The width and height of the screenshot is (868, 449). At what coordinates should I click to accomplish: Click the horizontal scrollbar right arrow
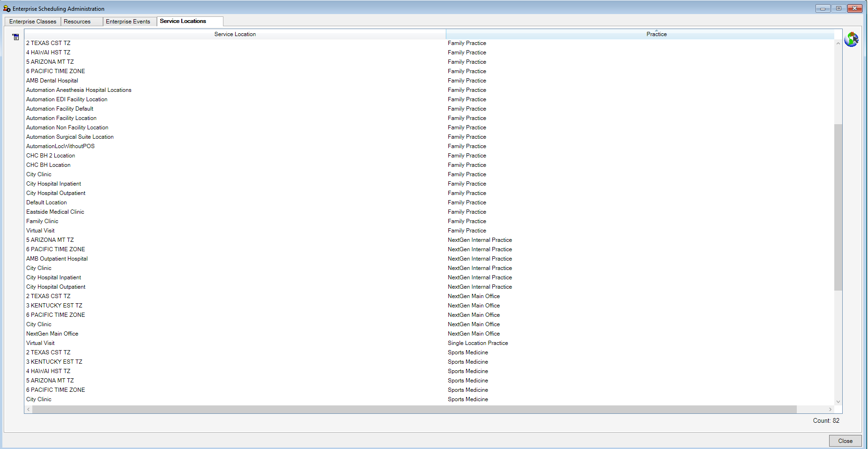(x=831, y=409)
